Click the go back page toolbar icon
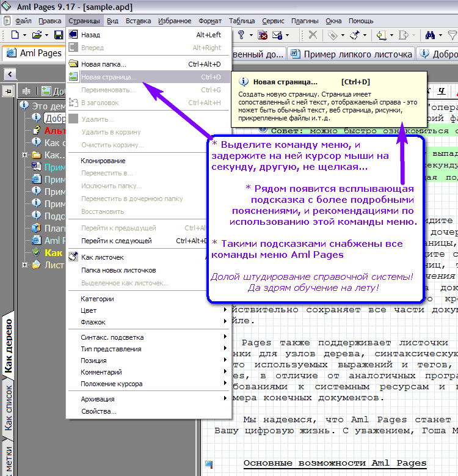Image resolution: width=458 pixels, height=476 pixels. pyautogui.click(x=381, y=35)
